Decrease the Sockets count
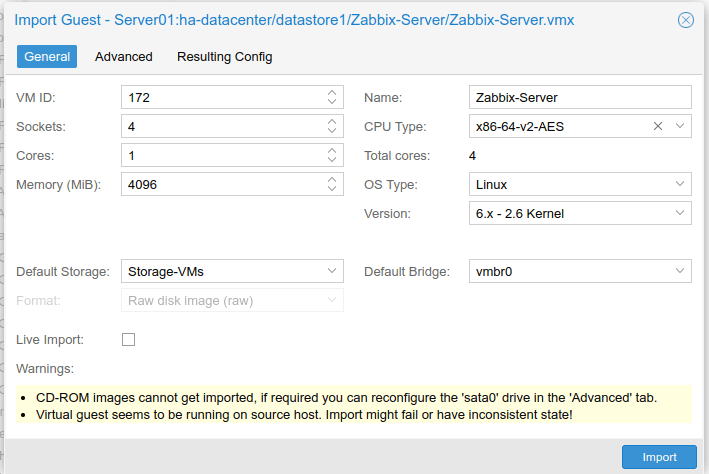Viewport: 709px width, 474px height. click(332, 130)
